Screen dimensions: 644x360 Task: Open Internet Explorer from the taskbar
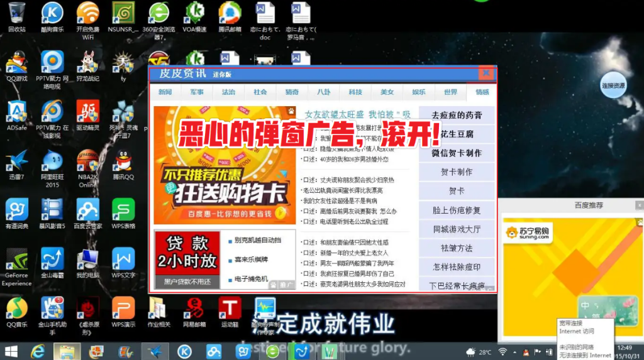38,351
